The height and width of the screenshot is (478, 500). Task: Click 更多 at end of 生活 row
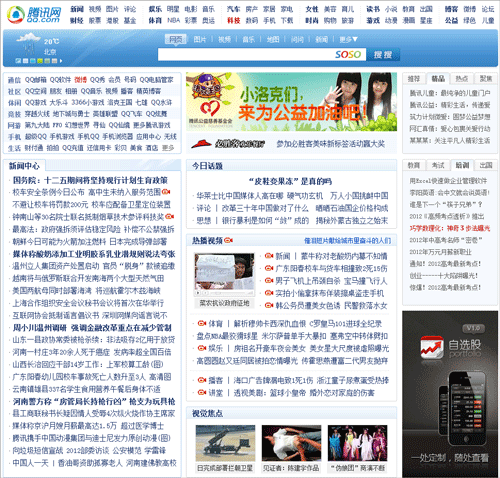pyautogui.click(x=168, y=148)
